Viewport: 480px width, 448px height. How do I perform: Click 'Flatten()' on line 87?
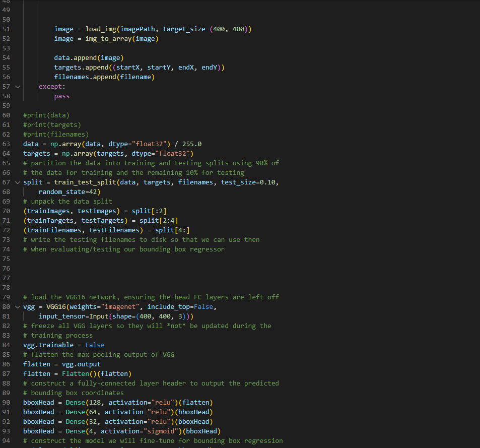79,373
